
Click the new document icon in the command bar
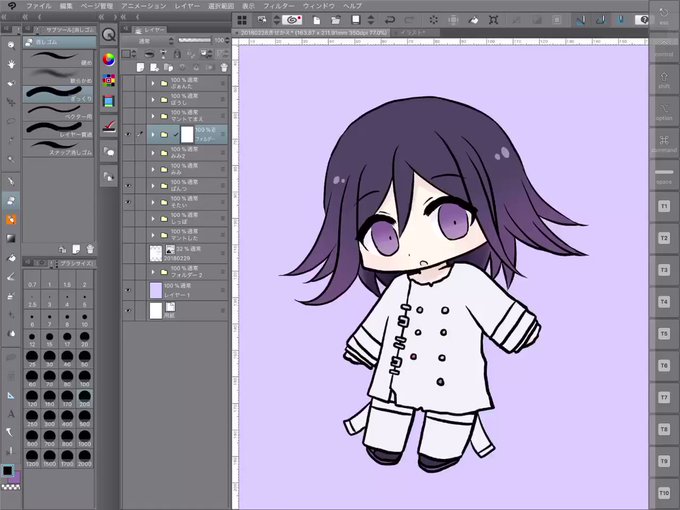pyautogui.click(x=317, y=20)
